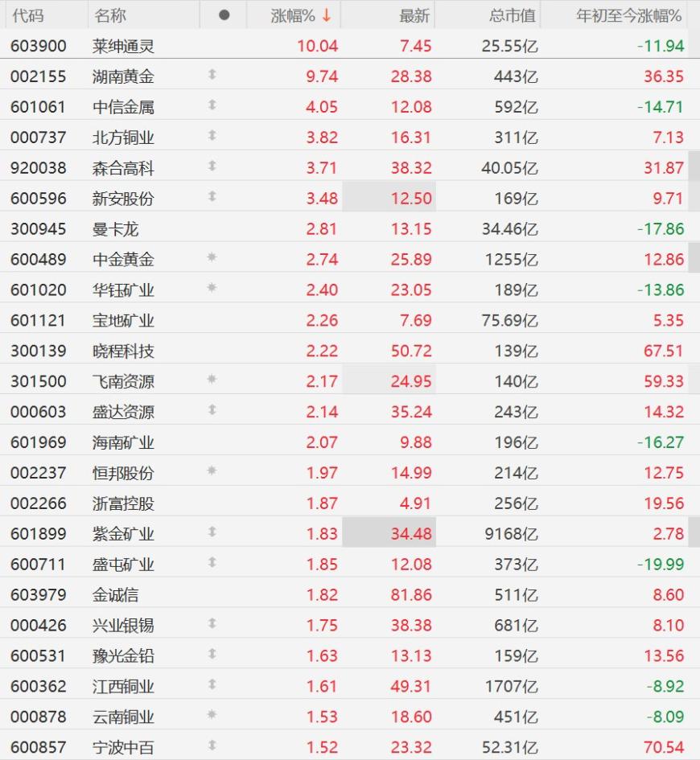
Task: Sort by the 最新 column header
Action: pos(414,15)
